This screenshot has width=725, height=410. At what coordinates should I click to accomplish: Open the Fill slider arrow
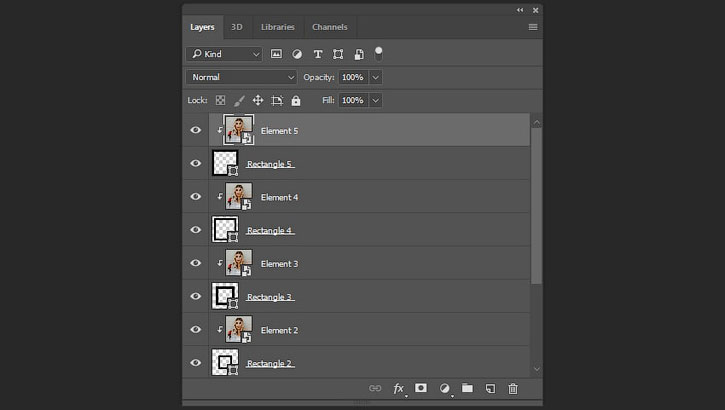(x=375, y=100)
